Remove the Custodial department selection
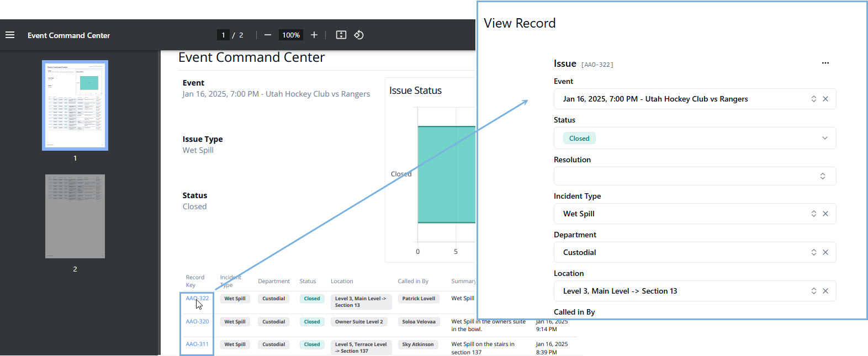The image size is (868, 356). pyautogui.click(x=825, y=252)
